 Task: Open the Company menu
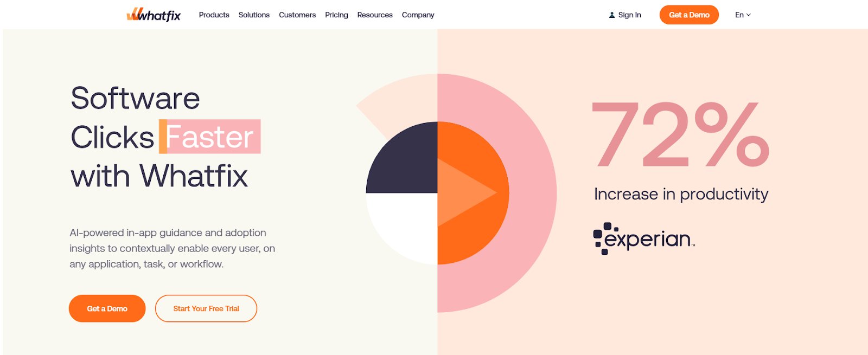(418, 15)
